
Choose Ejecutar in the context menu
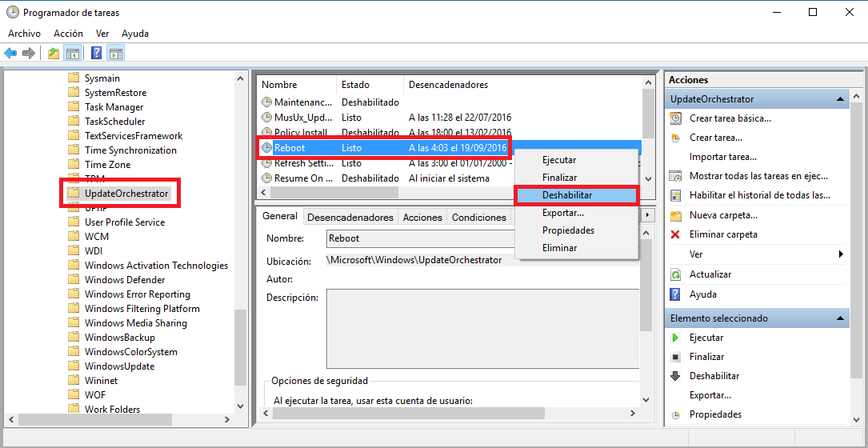[x=576, y=160]
